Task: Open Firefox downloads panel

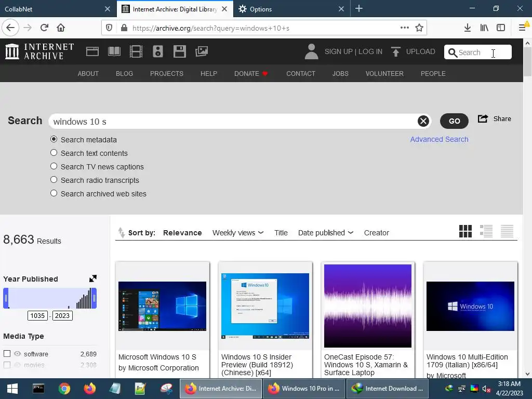Action: pos(467,28)
